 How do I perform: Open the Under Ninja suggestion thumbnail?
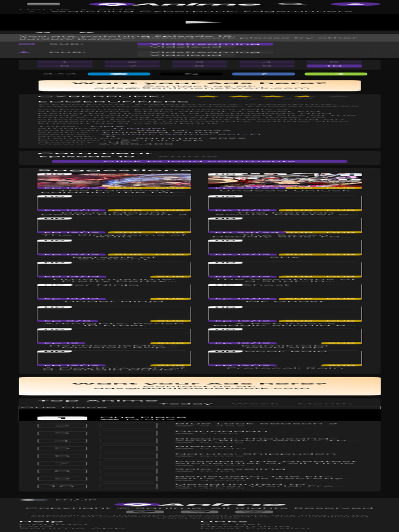pos(114,291)
